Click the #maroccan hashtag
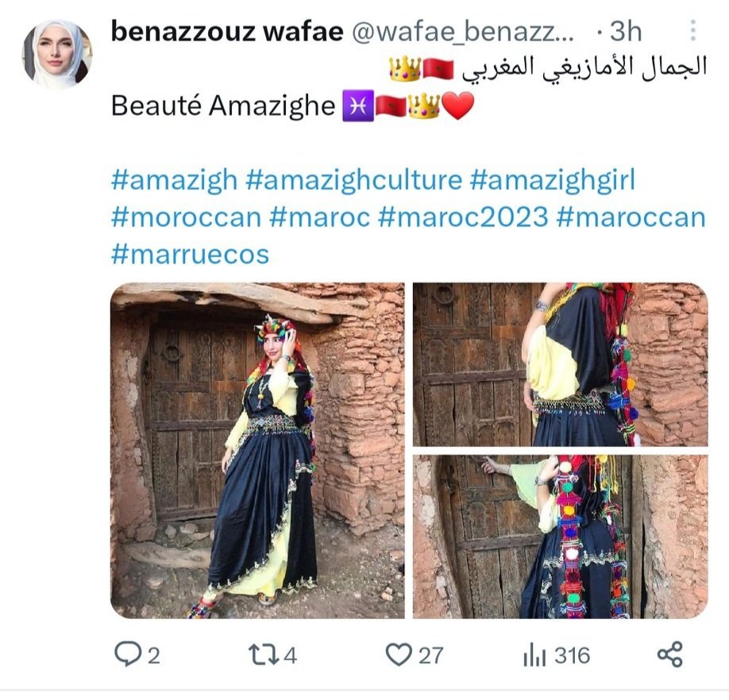 pos(631,217)
